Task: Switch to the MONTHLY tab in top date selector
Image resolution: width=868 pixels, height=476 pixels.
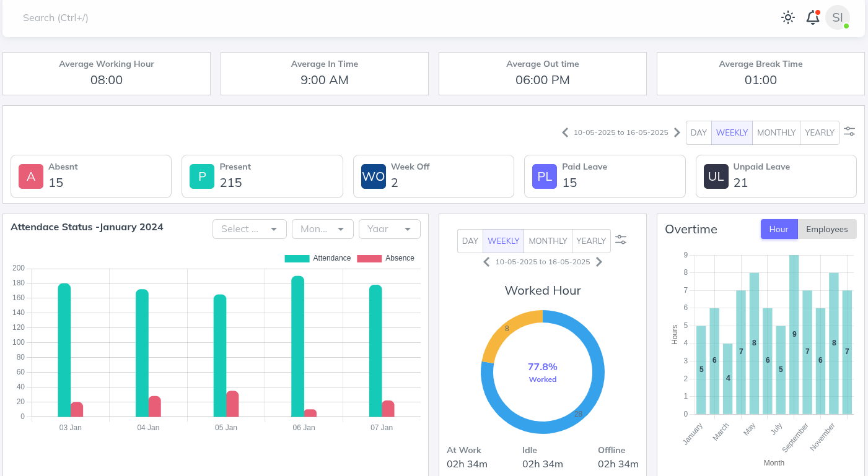Action: [x=776, y=132]
